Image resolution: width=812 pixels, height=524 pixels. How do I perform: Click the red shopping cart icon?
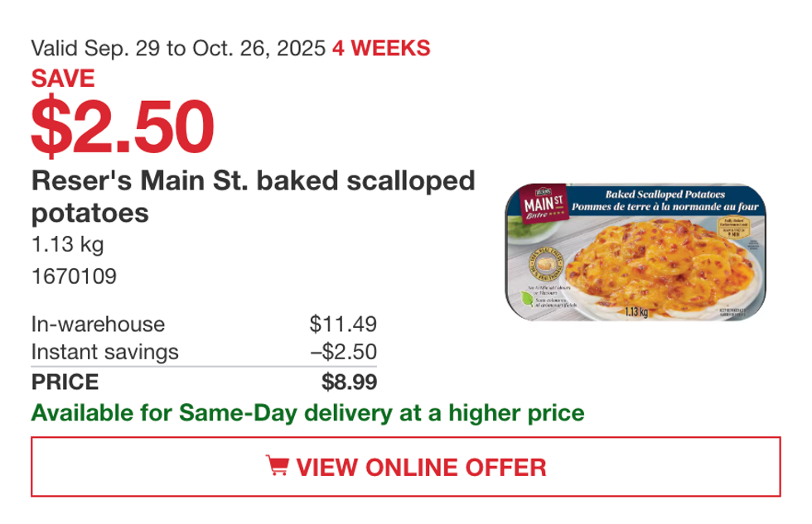coord(278,468)
